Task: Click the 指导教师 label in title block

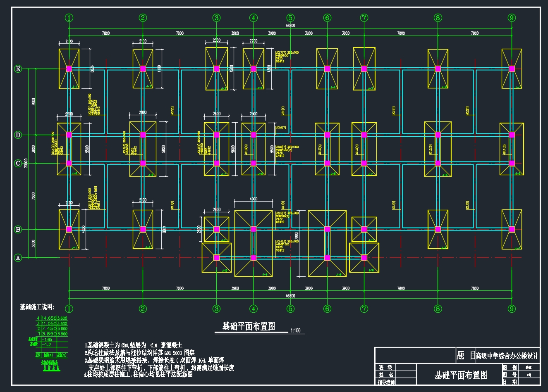Action: pos(386,382)
